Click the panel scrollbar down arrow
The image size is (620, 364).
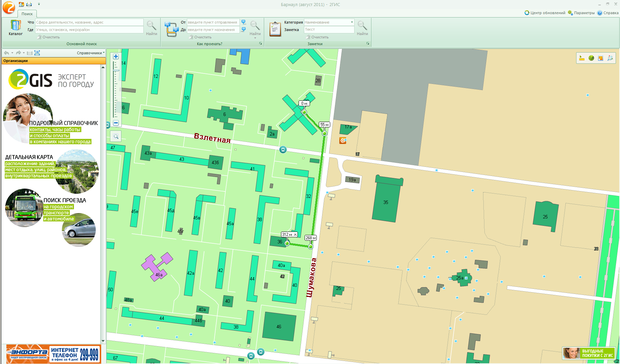pos(103,341)
